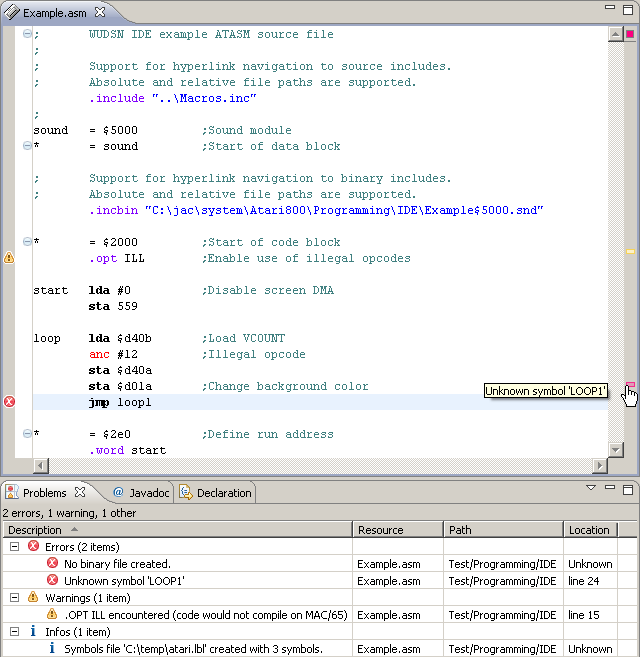
Task: Open the Problems view menu triangle
Action: (591, 488)
